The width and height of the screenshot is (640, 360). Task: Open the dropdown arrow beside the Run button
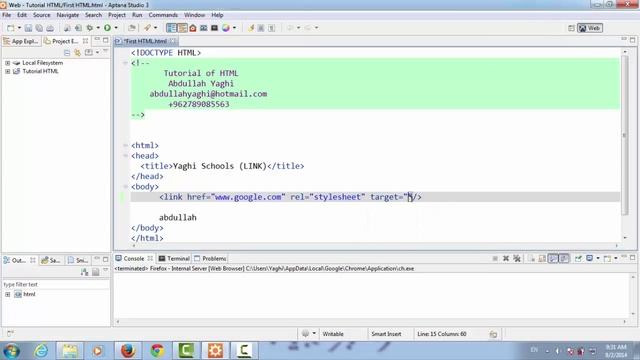coord(116,28)
